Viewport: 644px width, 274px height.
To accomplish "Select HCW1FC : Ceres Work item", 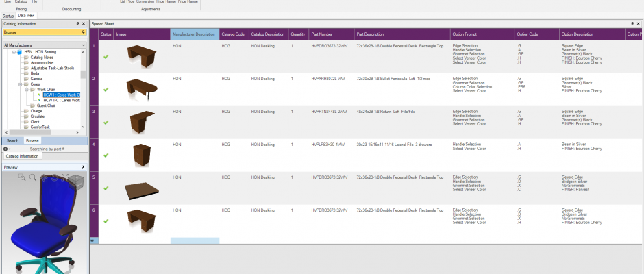I will 62,100.
